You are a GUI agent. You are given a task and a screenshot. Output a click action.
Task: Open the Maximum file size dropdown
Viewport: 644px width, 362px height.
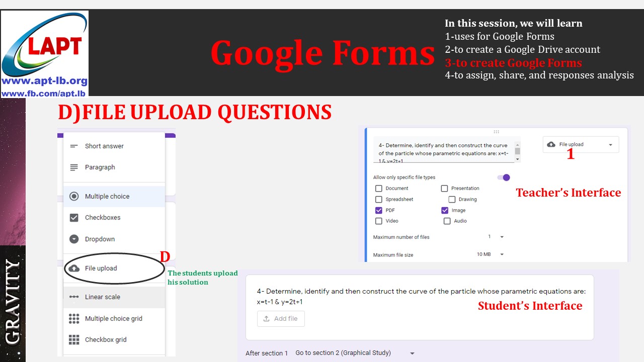502,254
